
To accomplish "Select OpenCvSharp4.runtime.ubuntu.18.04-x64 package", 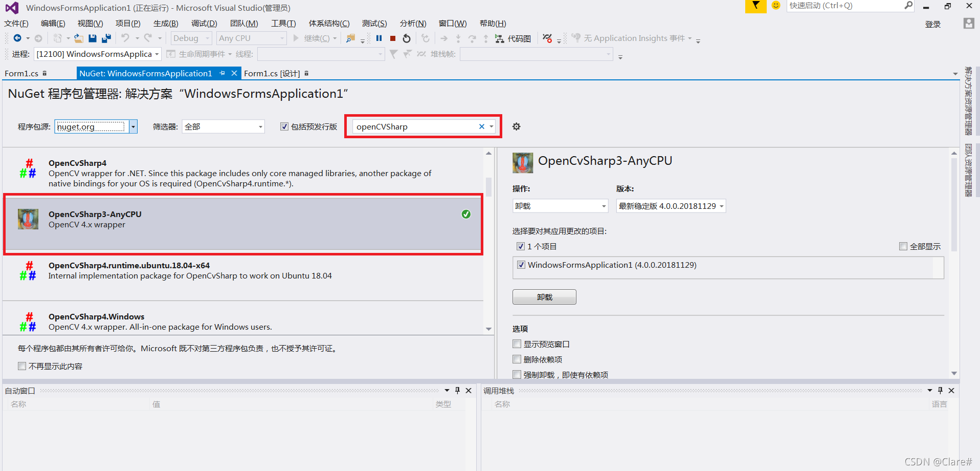I will point(243,275).
